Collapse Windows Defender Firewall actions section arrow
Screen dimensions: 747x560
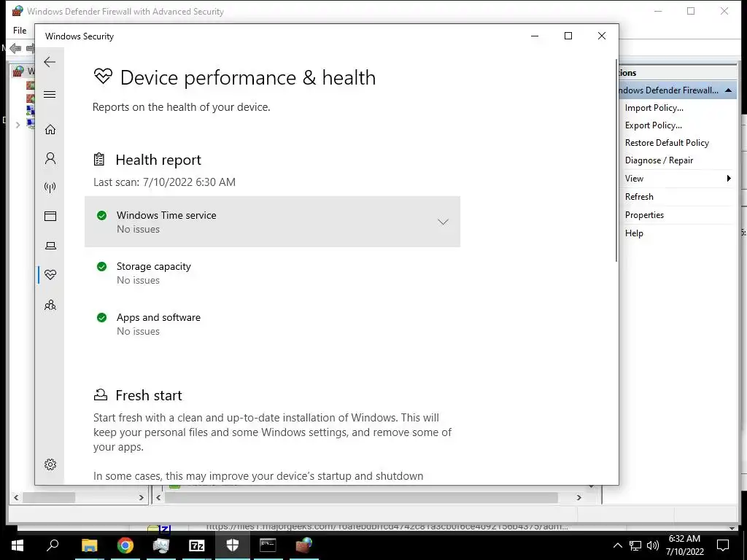[x=728, y=90]
